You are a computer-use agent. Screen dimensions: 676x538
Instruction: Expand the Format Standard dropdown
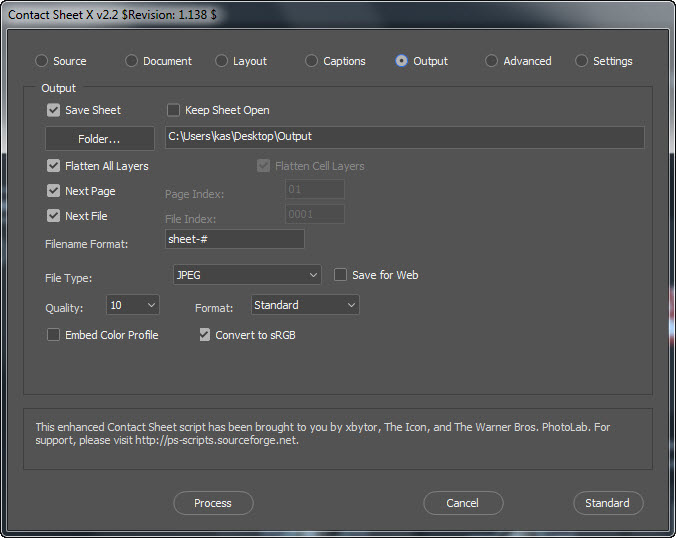click(x=305, y=305)
